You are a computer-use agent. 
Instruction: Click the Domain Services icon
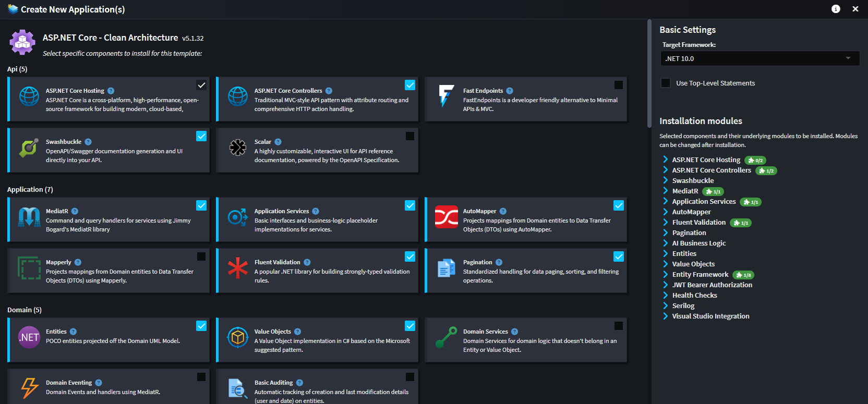[x=447, y=337]
